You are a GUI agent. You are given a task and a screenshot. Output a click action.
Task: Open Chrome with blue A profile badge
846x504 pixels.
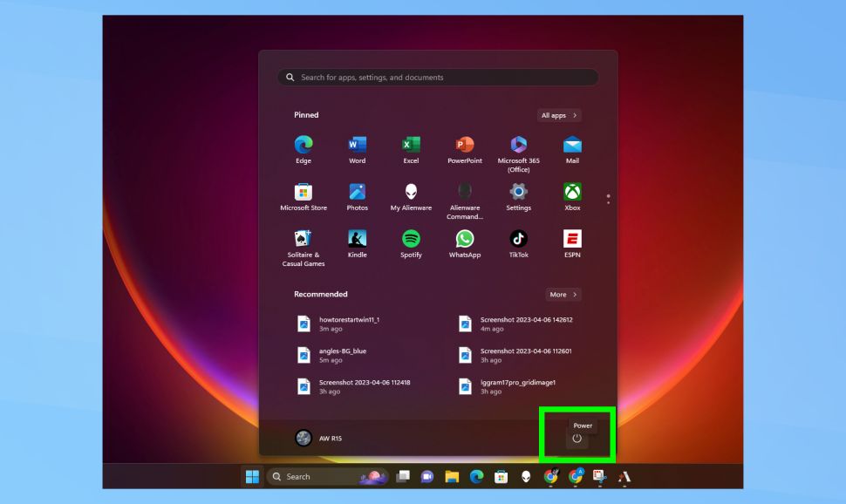click(575, 476)
